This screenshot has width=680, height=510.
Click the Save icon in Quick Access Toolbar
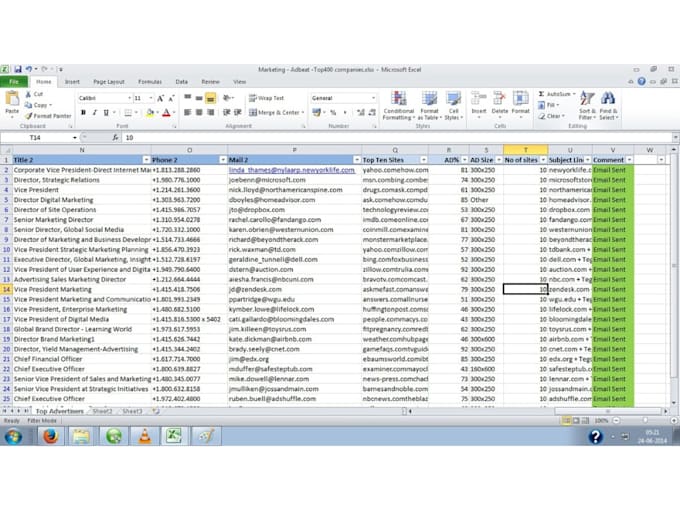click(x=18, y=69)
